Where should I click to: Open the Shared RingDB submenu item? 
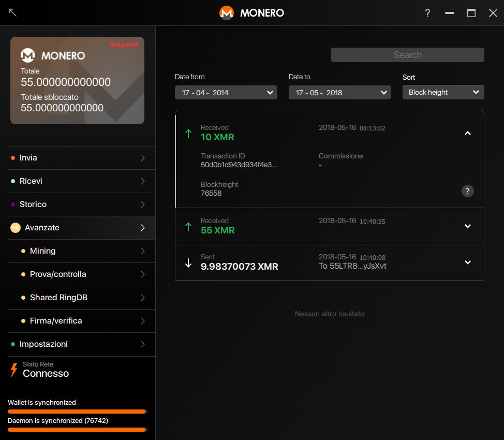pos(82,298)
